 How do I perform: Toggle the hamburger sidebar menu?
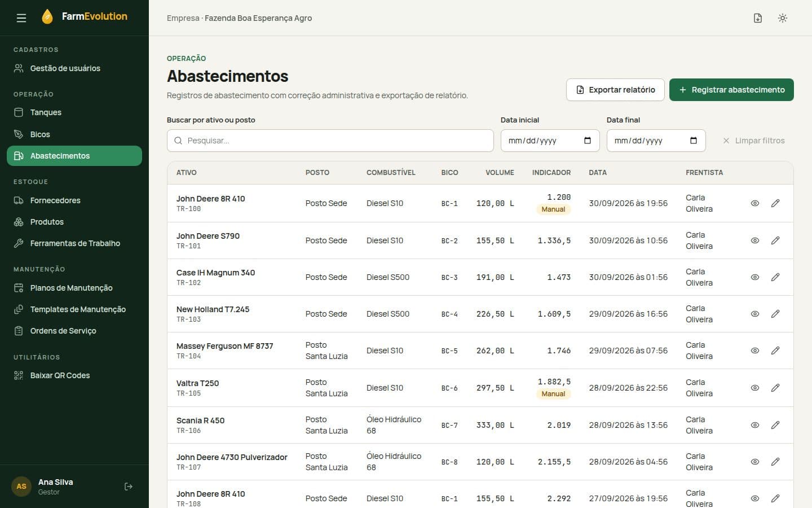[21, 18]
